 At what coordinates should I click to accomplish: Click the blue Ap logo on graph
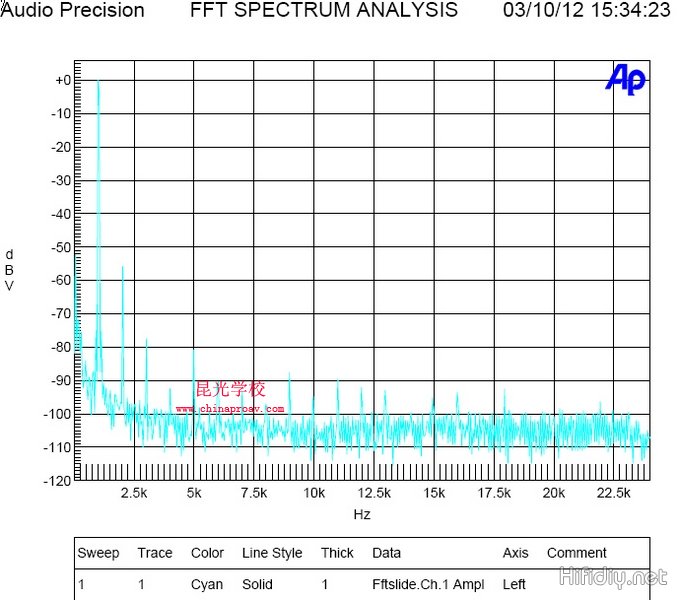point(625,79)
